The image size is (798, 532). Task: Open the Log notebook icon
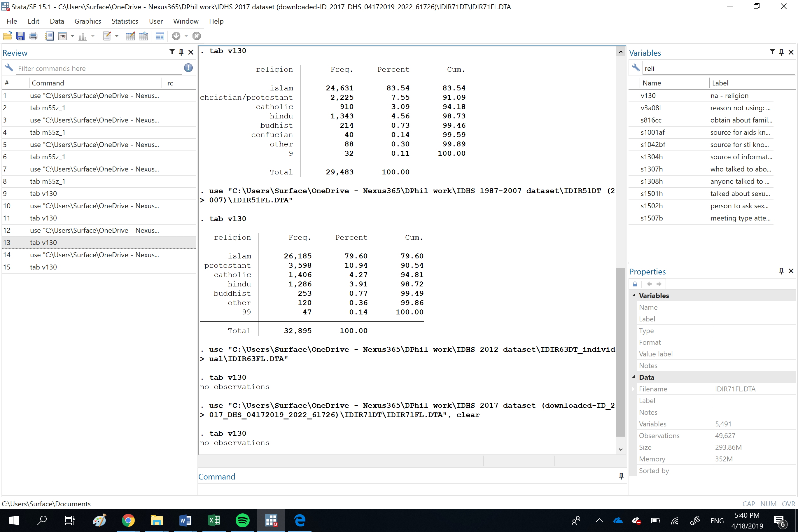49,36
